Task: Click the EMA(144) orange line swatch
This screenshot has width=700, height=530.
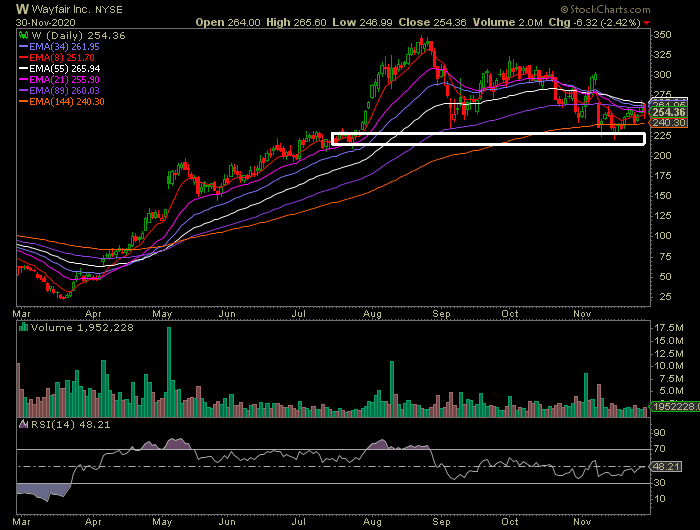Action: [x=24, y=102]
